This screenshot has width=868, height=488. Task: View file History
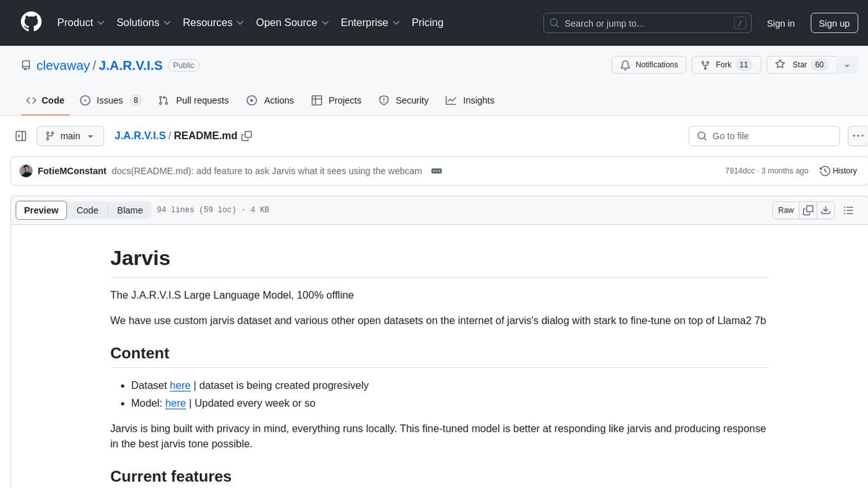(838, 171)
